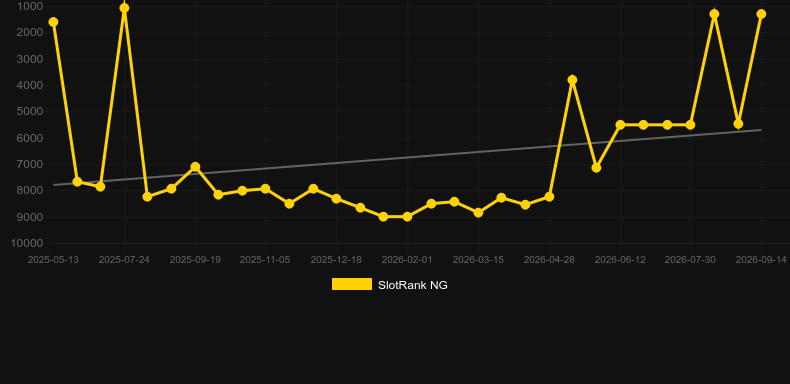This screenshot has height=384, width=790.
Task: Click the 2026-06-12 x-axis date label
Action: click(620, 260)
